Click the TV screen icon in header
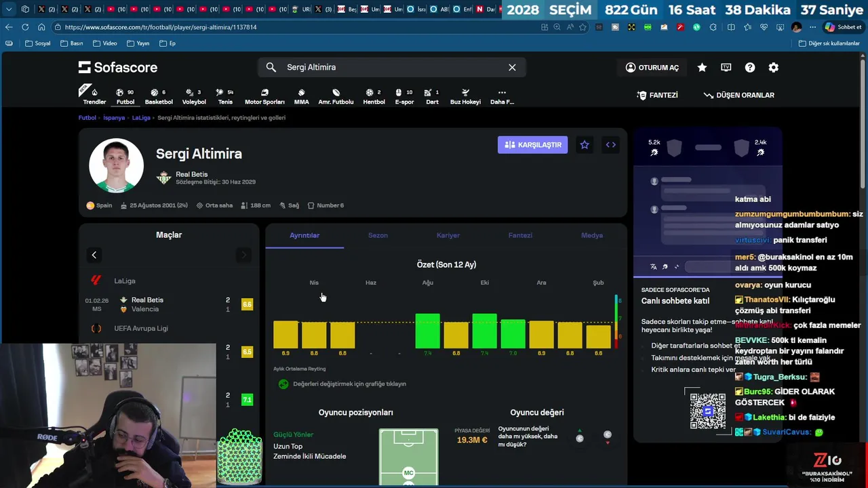Viewport: 868px width, 488px height. pyautogui.click(x=726, y=67)
